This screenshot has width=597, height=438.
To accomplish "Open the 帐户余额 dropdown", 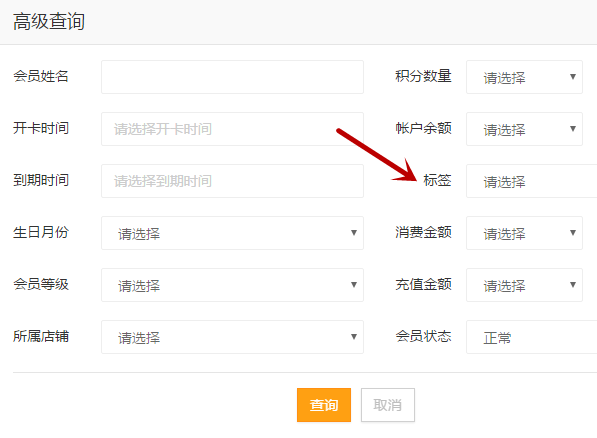I will (x=524, y=129).
